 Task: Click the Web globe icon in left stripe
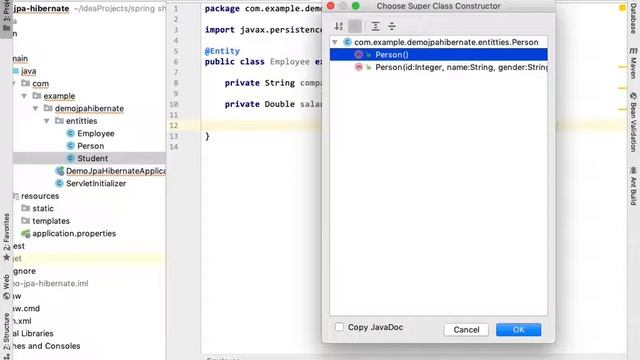[x=7, y=296]
